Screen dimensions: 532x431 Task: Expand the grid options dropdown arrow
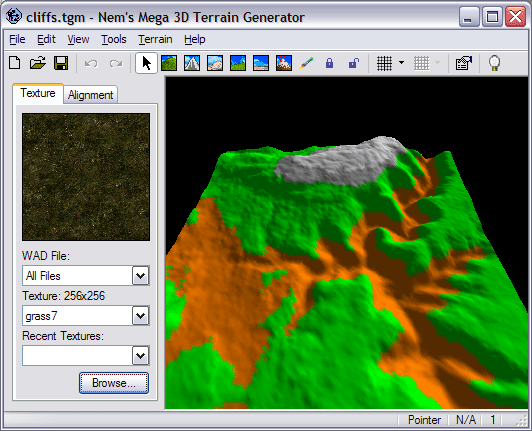coord(401,63)
